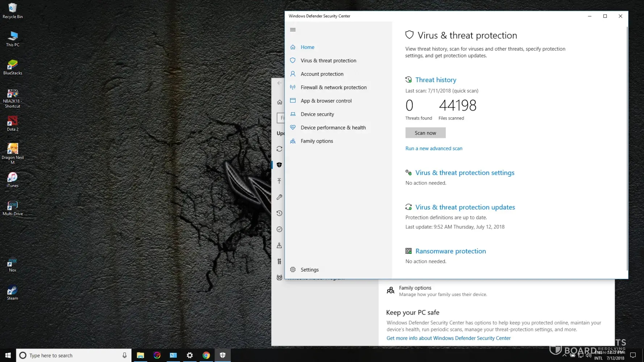Screen dimensions: 644x362
Task: Click Run a new advanced scan link
Action: (434, 148)
